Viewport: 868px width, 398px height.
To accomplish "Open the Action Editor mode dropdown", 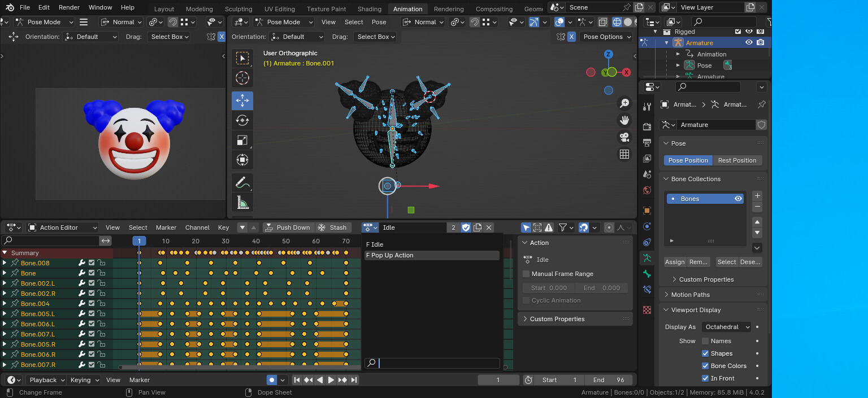I will [x=62, y=228].
